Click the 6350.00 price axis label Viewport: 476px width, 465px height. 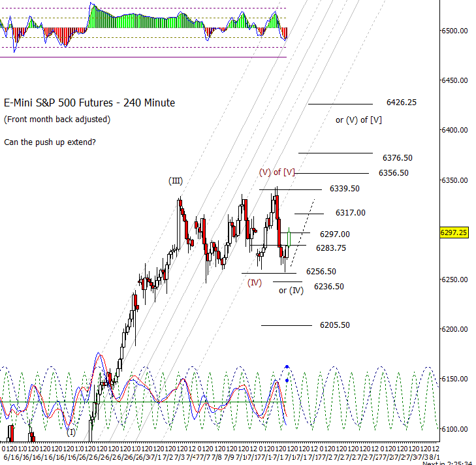pyautogui.click(x=454, y=180)
